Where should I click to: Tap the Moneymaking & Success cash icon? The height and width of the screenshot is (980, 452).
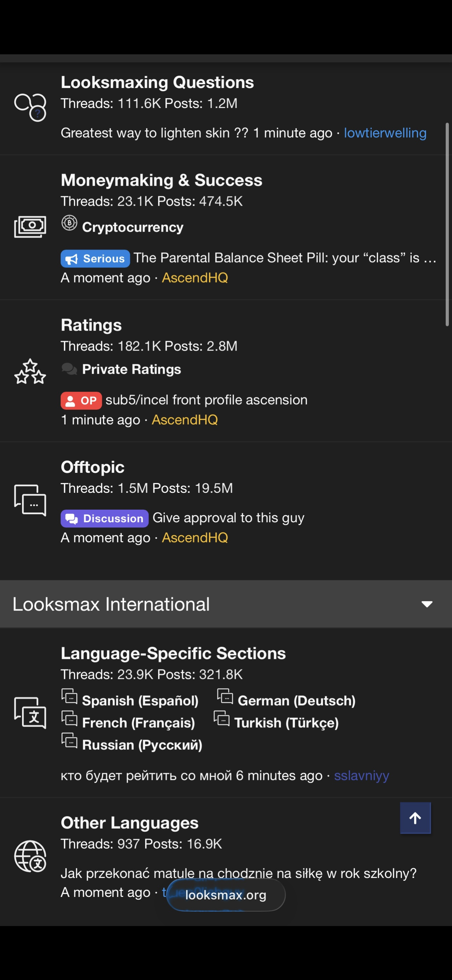30,227
